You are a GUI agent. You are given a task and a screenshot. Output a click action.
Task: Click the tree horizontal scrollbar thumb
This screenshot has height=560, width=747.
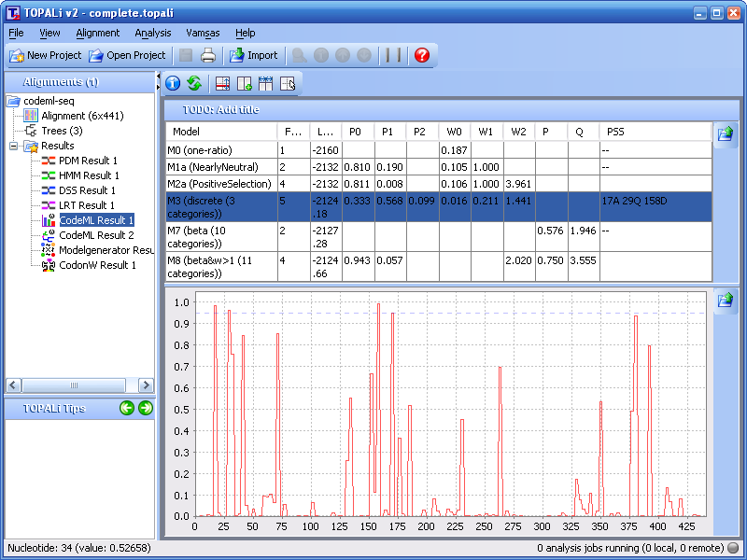tap(74, 385)
